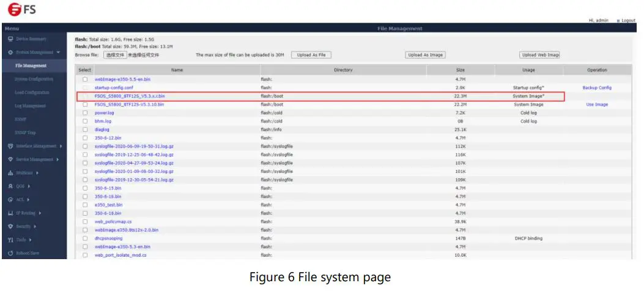Click the Use Image link
The height and width of the screenshot is (291, 644).
pyautogui.click(x=597, y=105)
